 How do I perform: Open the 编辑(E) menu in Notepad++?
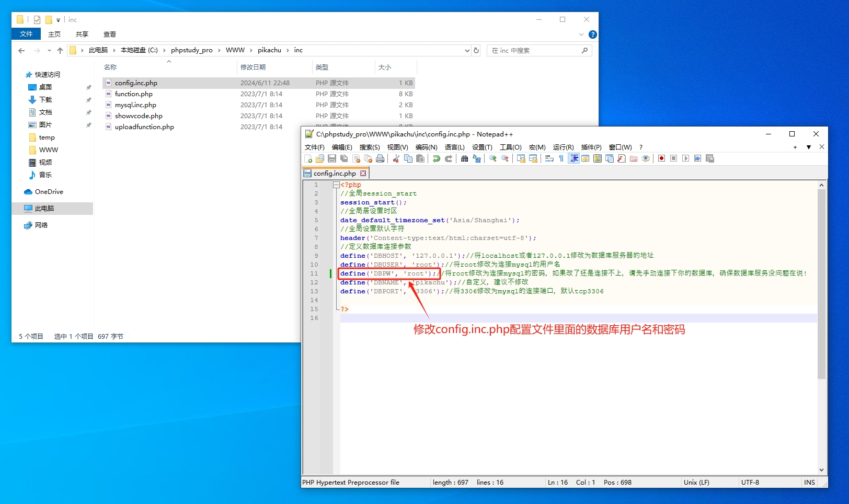click(342, 147)
